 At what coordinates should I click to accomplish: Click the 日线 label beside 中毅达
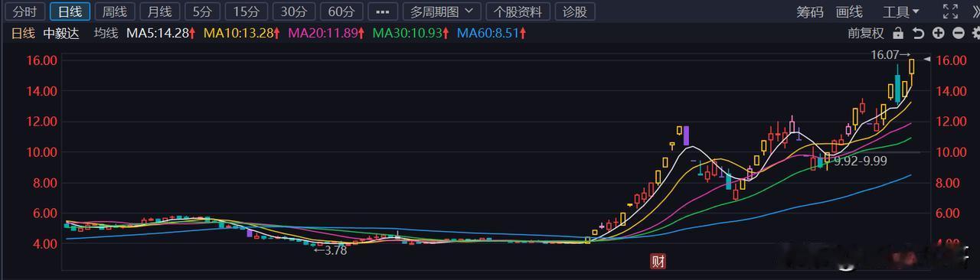point(22,34)
